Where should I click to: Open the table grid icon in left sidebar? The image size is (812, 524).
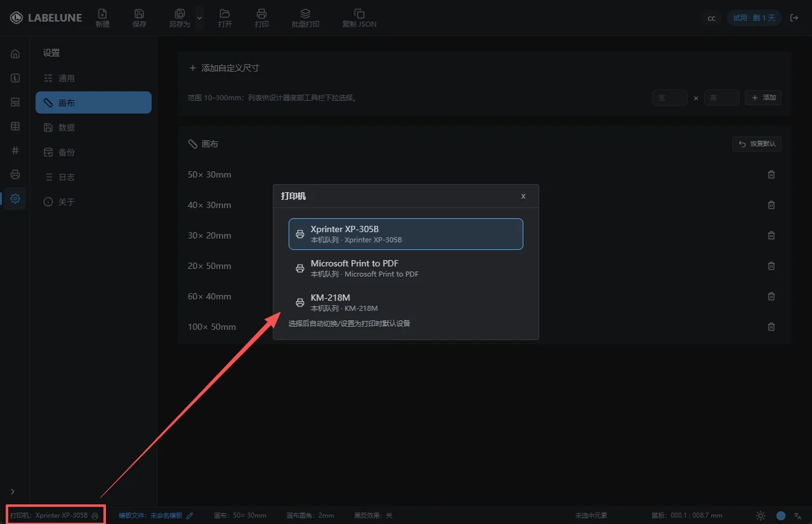pyautogui.click(x=15, y=126)
